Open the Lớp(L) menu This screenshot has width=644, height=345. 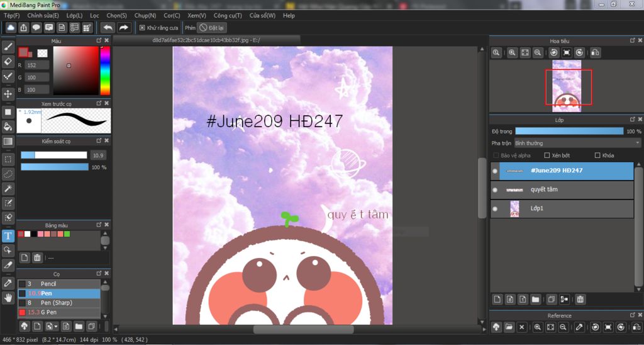pyautogui.click(x=74, y=15)
